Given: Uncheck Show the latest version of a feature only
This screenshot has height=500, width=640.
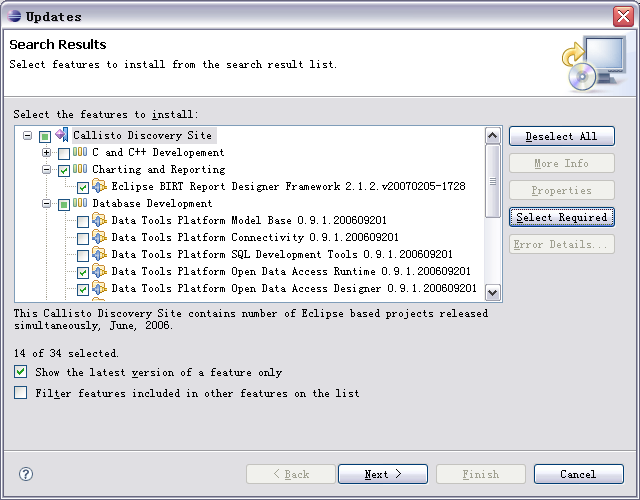Looking at the screenshot, I should (x=20, y=371).
